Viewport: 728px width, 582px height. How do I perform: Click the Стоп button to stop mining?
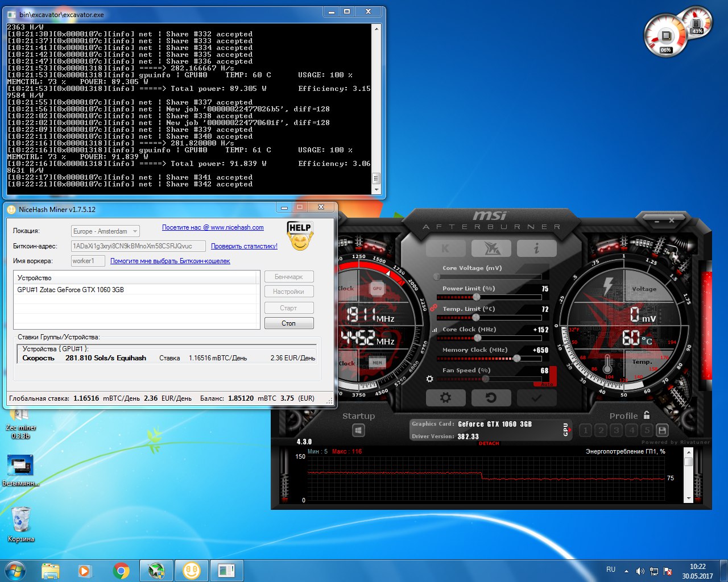point(289,323)
